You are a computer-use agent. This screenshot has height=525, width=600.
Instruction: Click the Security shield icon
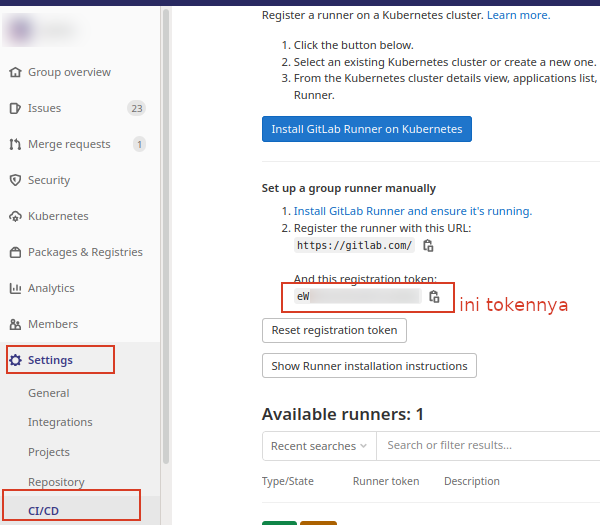coord(15,181)
